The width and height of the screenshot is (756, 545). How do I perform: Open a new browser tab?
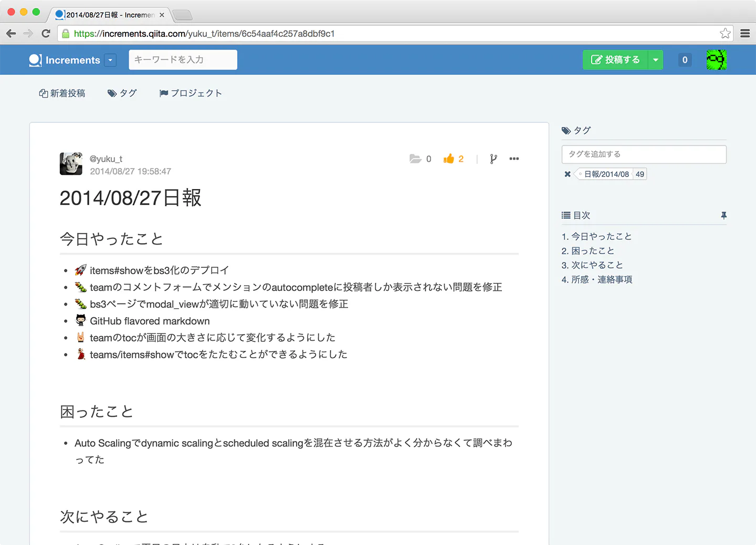182,15
